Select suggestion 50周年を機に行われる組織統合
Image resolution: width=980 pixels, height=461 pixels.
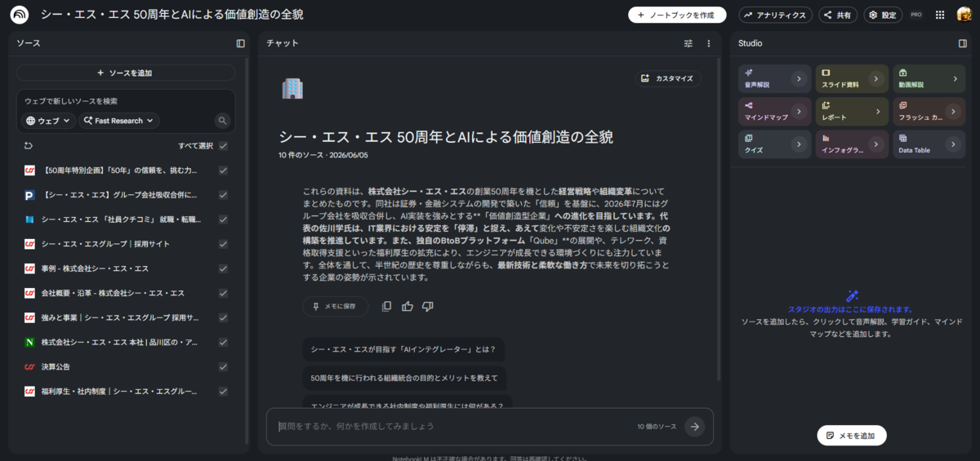coord(404,379)
